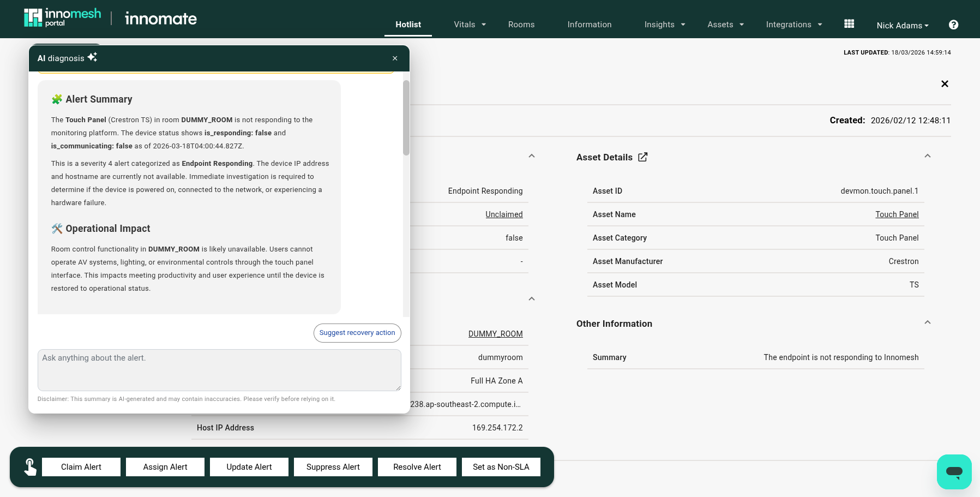The image size is (980, 497).
Task: Click the AI diagnosis scrollbar
Action: pyautogui.click(x=406, y=118)
